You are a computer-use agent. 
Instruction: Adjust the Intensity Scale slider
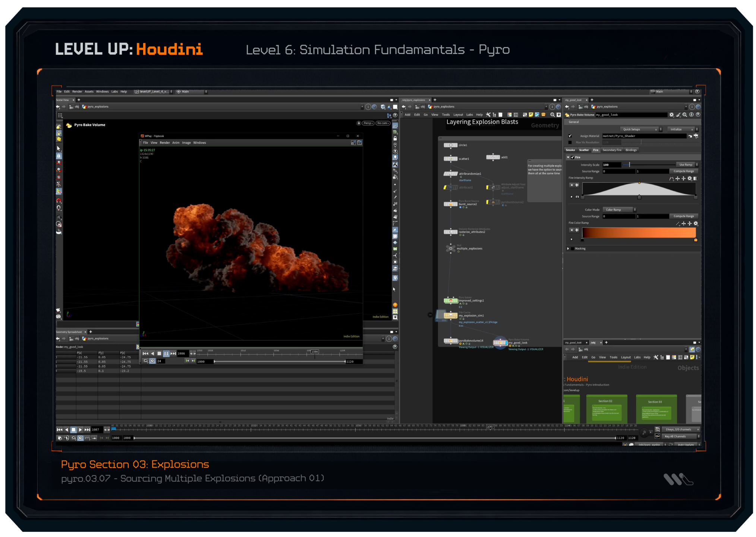[x=630, y=165]
